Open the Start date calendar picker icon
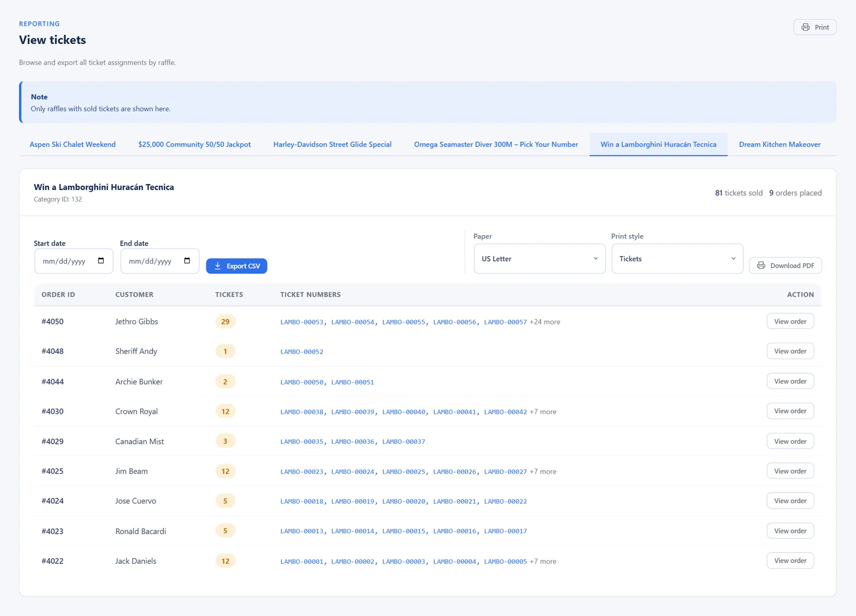856x616 pixels. [x=101, y=261]
